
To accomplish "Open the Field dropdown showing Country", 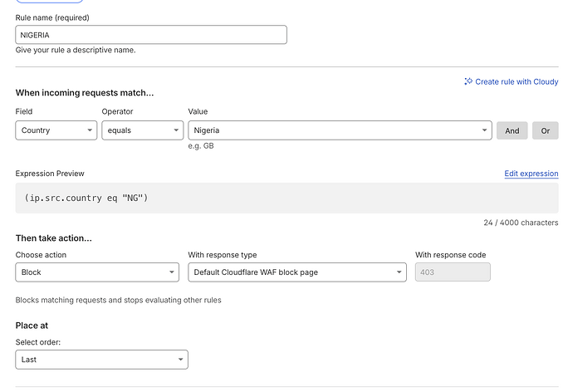I will pyautogui.click(x=56, y=130).
